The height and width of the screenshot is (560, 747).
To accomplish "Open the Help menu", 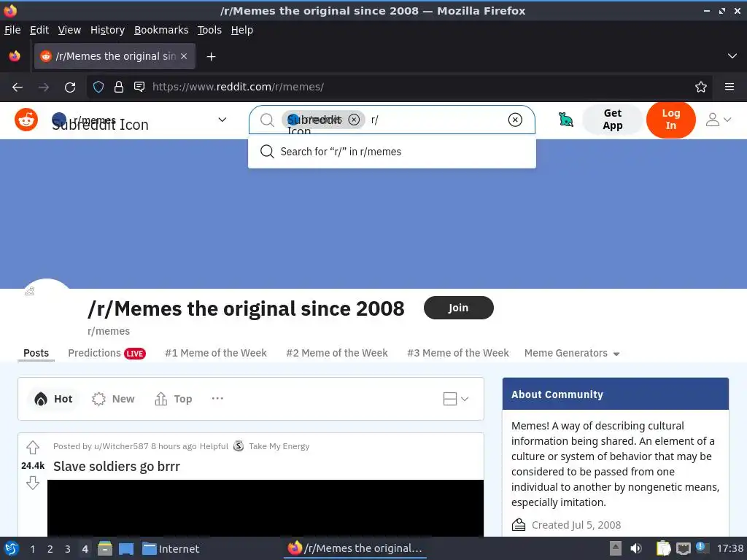I will pos(242,30).
